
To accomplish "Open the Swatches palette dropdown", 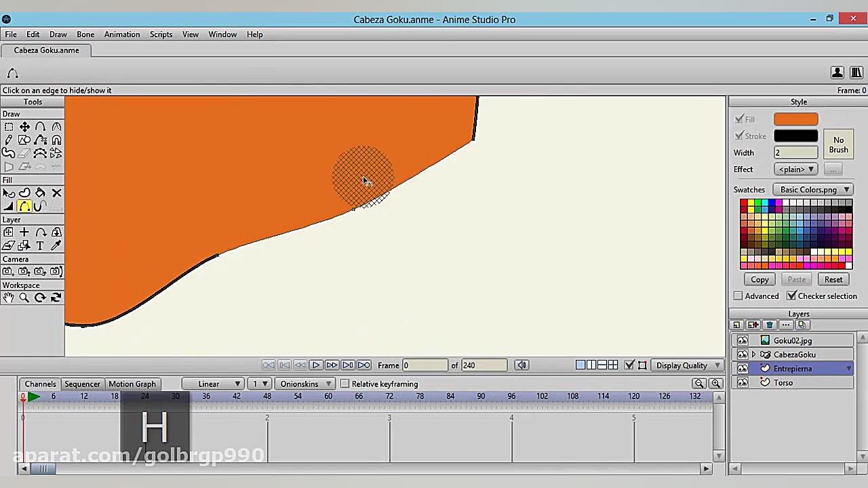I will tap(812, 190).
